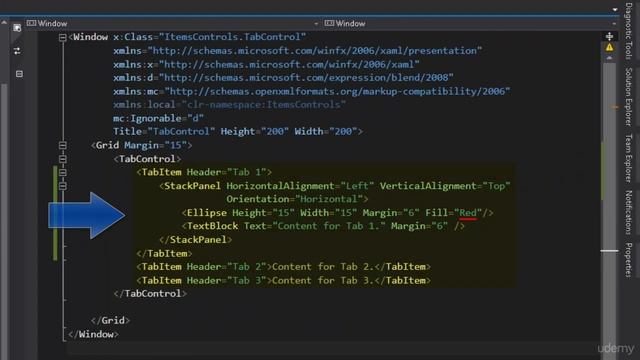Open the Solution Explorer side tab
The image size is (640, 360).
[629, 96]
